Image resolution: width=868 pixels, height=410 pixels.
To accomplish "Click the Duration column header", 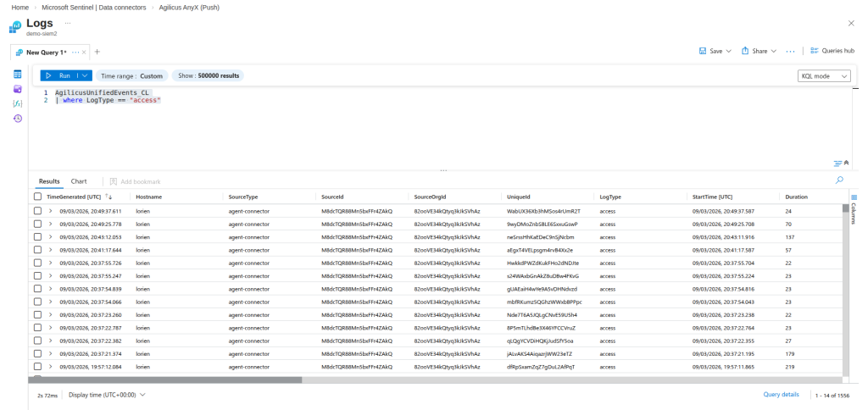I will 796,197.
